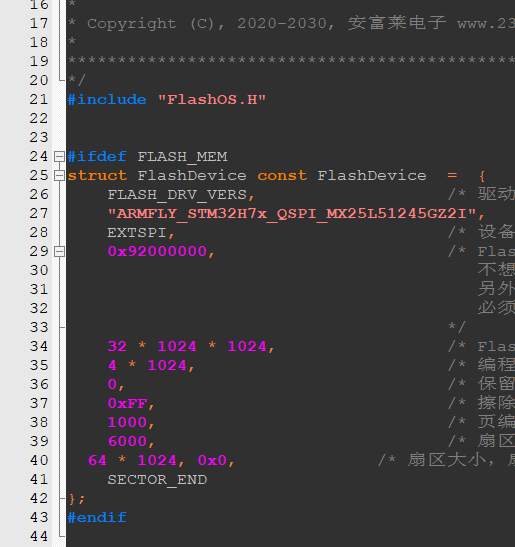Click line number 43 in the gutter
The height and width of the screenshot is (547, 515).
coord(39,517)
